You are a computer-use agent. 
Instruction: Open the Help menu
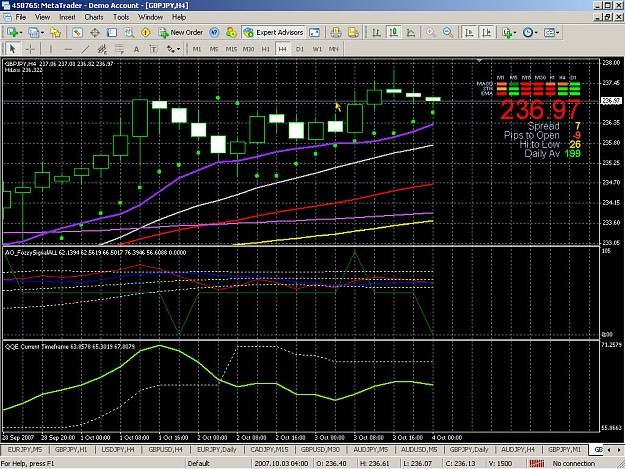[x=179, y=17]
